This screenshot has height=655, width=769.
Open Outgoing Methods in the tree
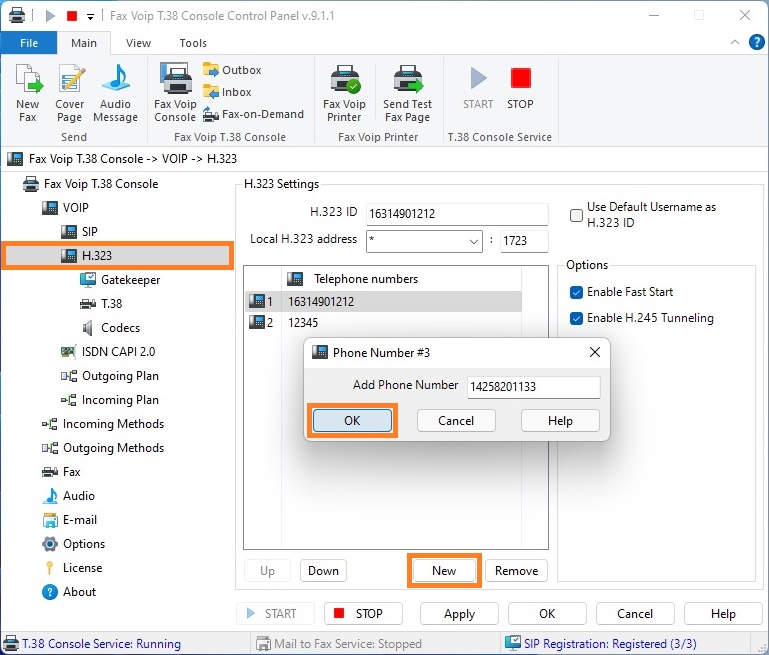tap(103, 448)
